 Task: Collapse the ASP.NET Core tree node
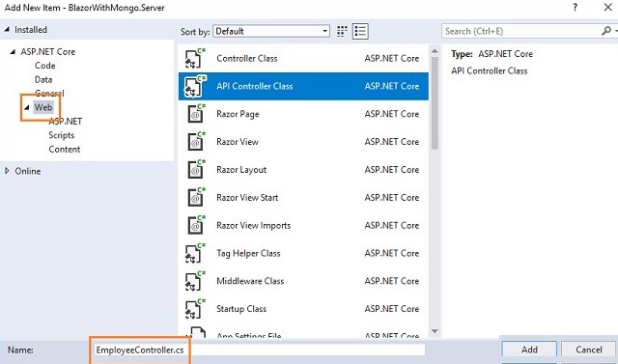pos(13,51)
